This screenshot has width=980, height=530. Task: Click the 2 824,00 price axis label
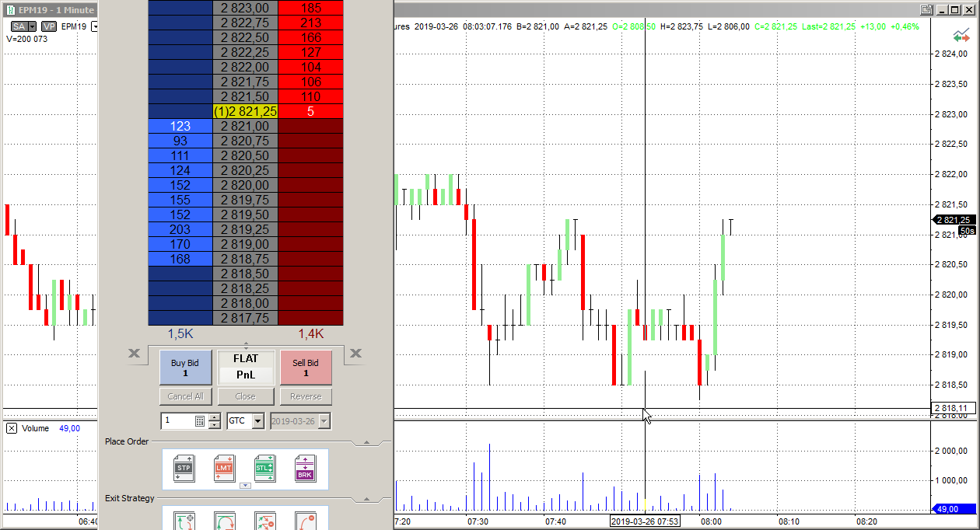951,54
